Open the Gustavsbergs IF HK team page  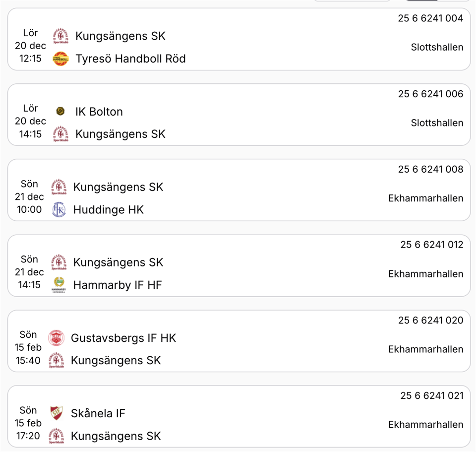(123, 338)
